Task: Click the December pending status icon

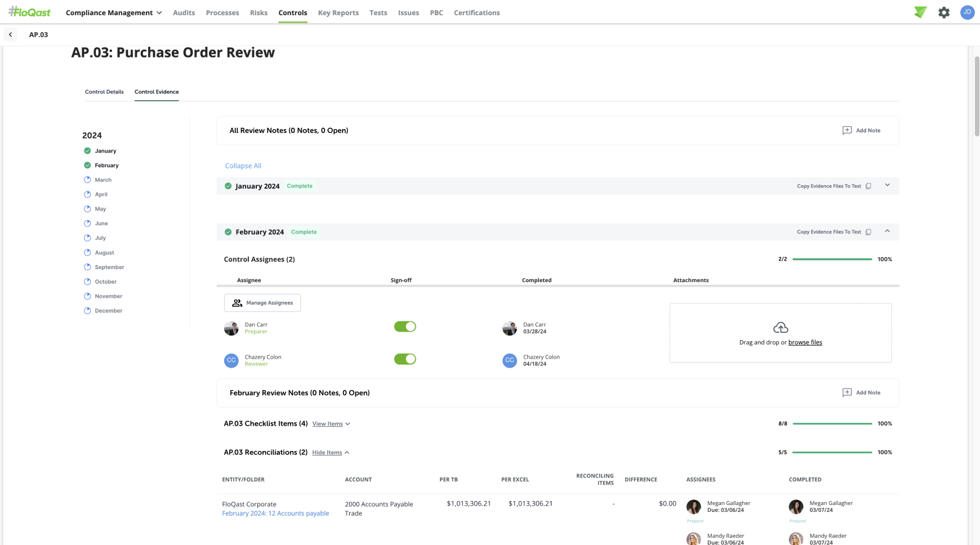Action: click(x=87, y=311)
